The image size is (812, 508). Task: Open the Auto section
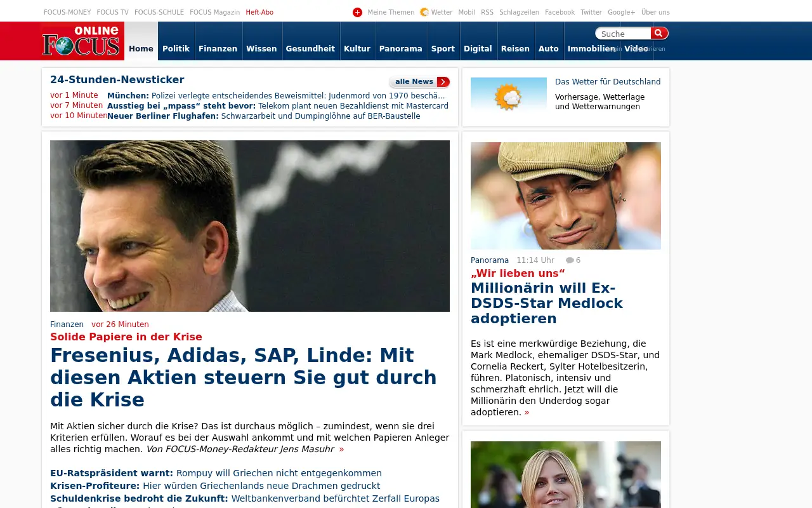coord(549,49)
